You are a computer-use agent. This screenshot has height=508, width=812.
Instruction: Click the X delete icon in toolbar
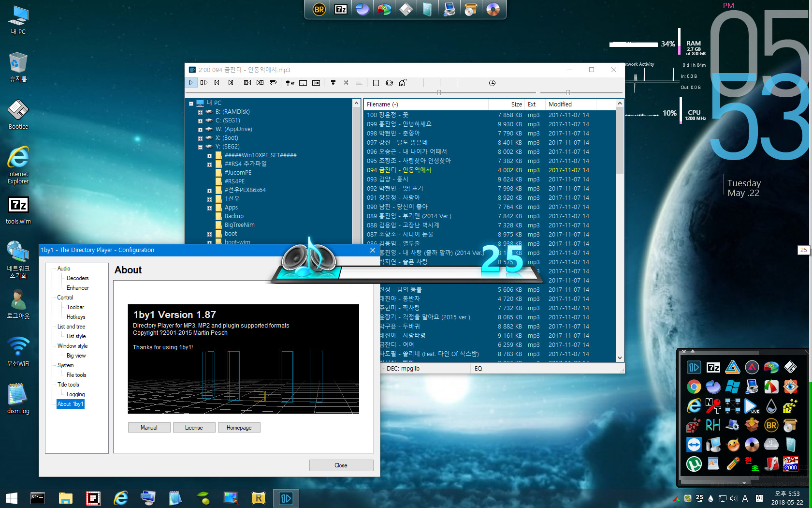[x=346, y=83]
